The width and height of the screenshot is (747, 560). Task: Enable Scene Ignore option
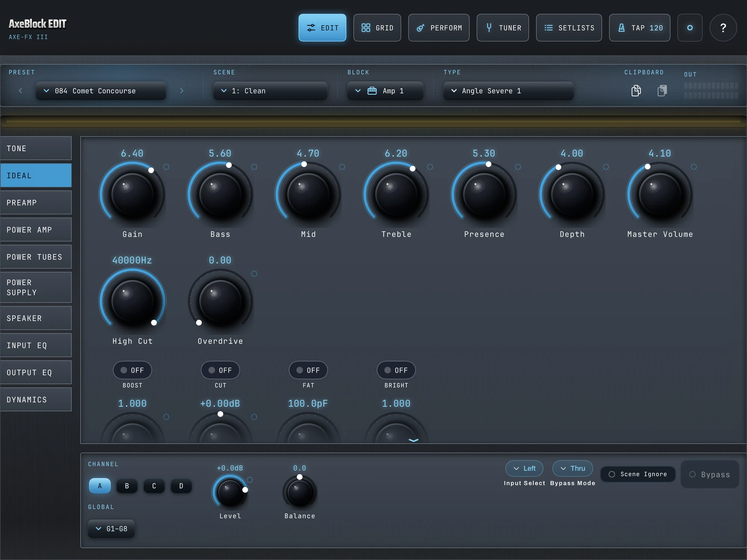pos(638,474)
